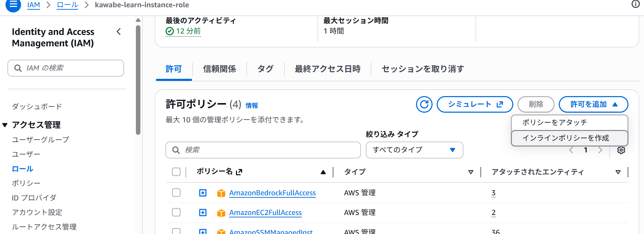Open ユーザー in the sidebar
Viewport: 644px width, 234px height.
pyautogui.click(x=26, y=154)
